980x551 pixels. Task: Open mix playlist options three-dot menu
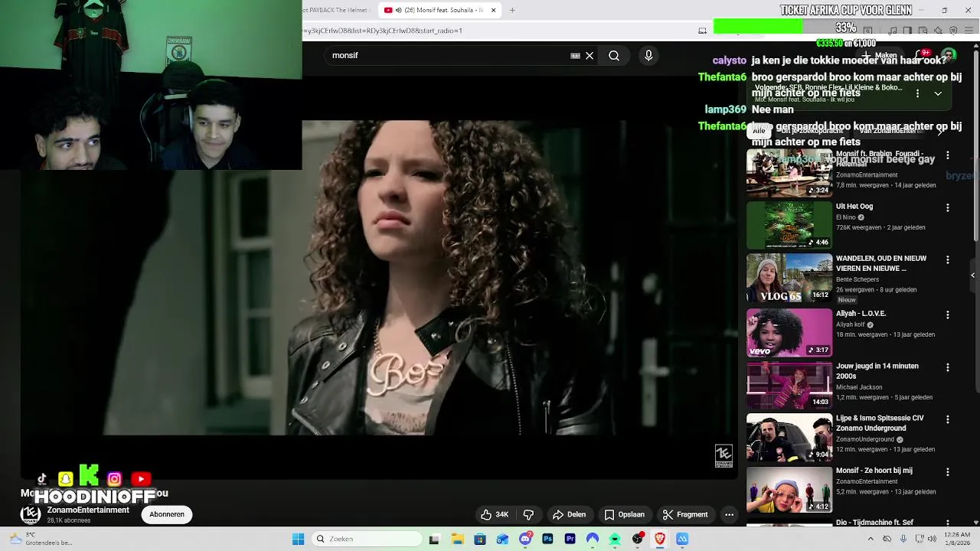[x=917, y=93]
